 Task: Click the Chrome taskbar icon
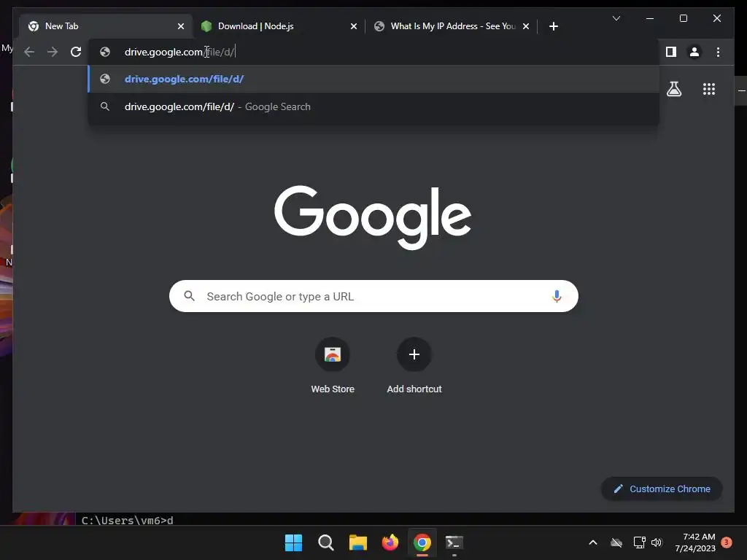[422, 542]
